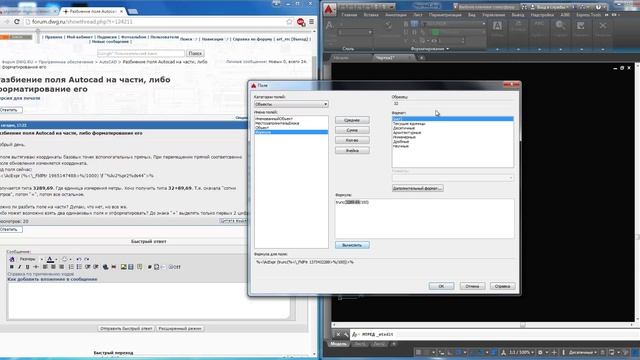This screenshot has width=640, height=360.
Task: Insert image icon in forum reply editor
Action: (x=123, y=267)
